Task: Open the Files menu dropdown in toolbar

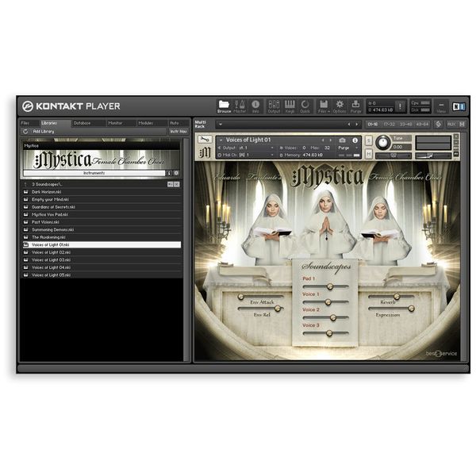Action: point(324,106)
